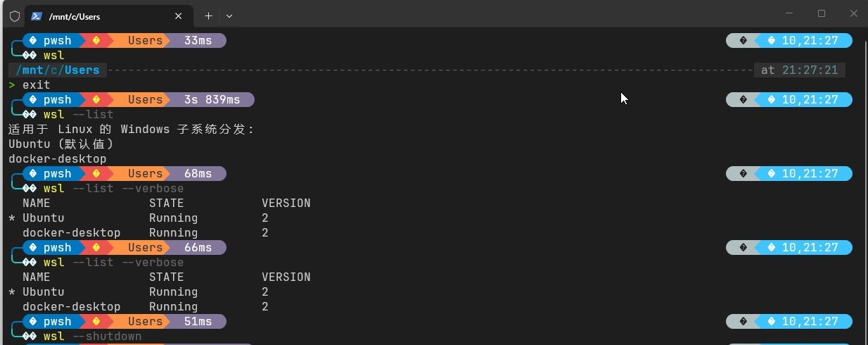Open a new tab with plus button
This screenshot has width=868, height=345.
click(208, 15)
